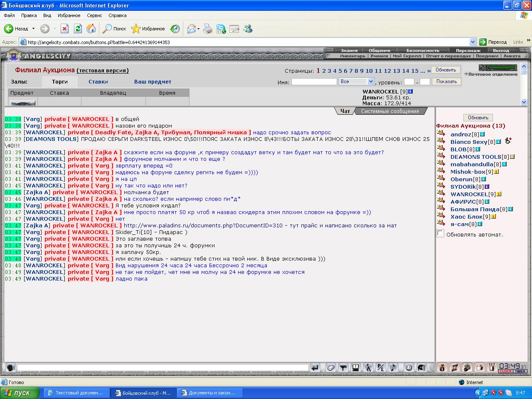Click private-message arrow icon next to Oberun
The image size is (532, 399).
pyautogui.click(x=441, y=179)
